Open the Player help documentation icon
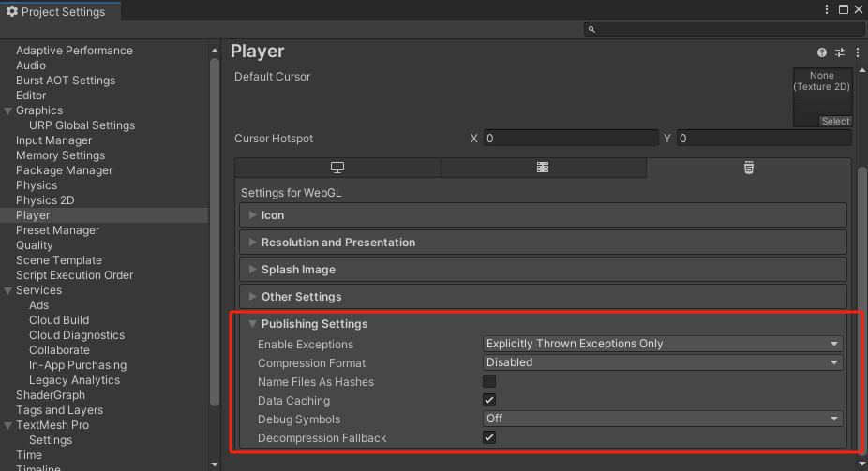This screenshot has width=868, height=471. [821, 52]
